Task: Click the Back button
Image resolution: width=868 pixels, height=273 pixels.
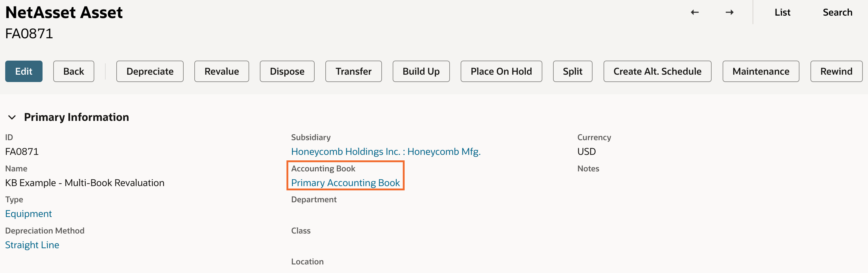Action: coord(73,71)
